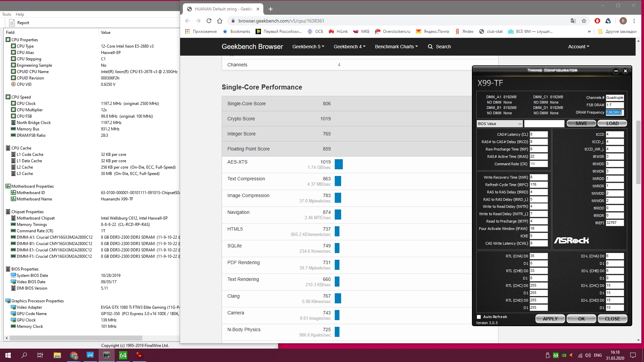644x362 pixels.
Task: Open Chrome from the Windows taskbar
Action: coord(74,355)
